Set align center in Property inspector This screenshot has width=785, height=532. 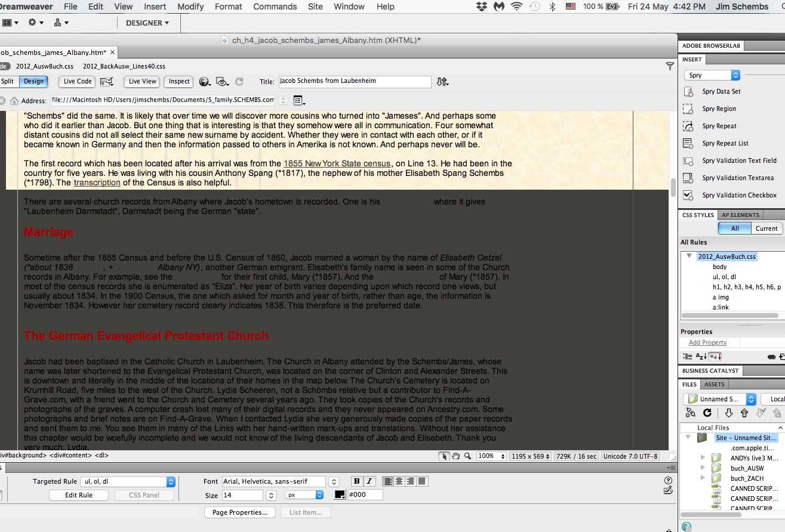click(399, 481)
